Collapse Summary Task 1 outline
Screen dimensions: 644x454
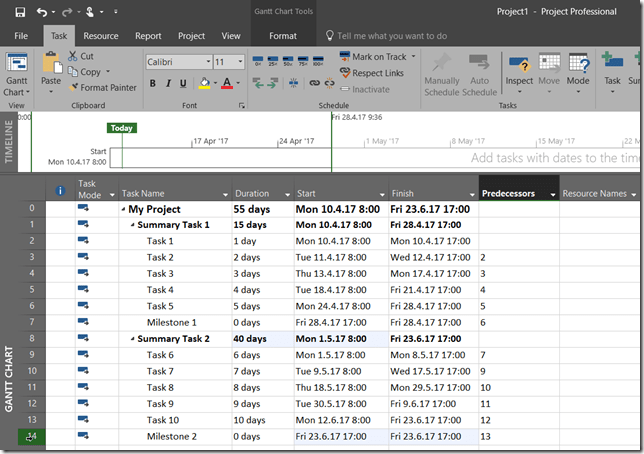coord(133,225)
